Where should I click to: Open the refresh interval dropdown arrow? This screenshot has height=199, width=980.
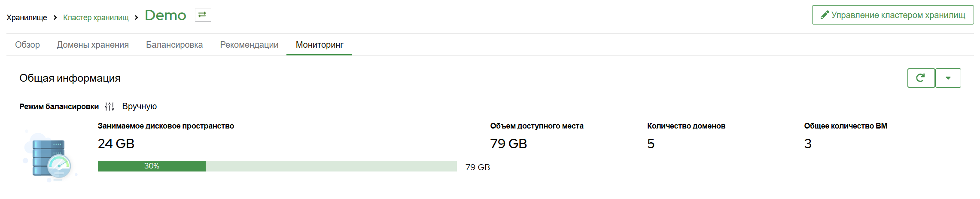coord(948,78)
